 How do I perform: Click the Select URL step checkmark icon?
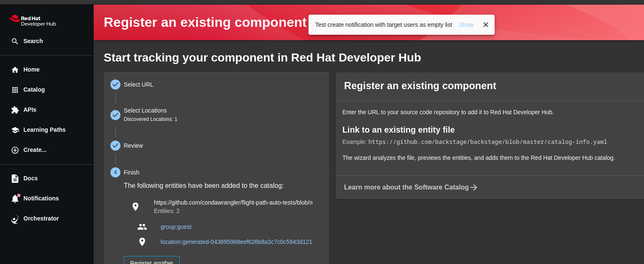click(x=115, y=85)
